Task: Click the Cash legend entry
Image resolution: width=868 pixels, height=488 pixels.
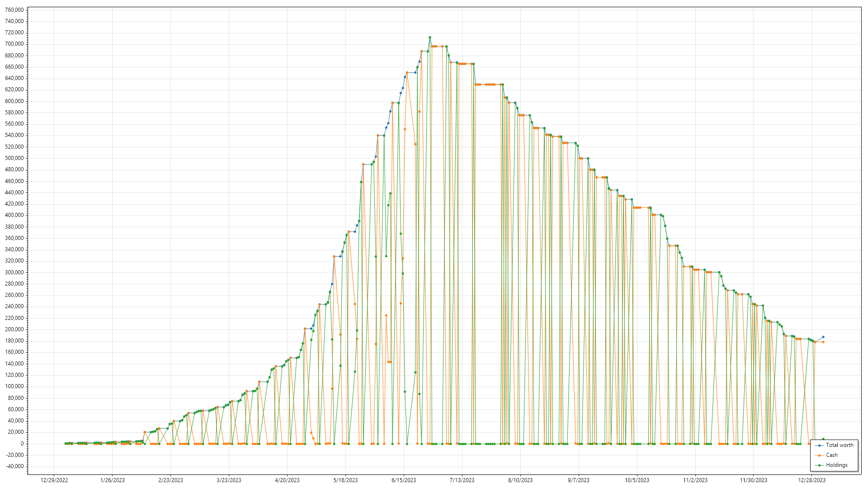Action: [x=826, y=455]
